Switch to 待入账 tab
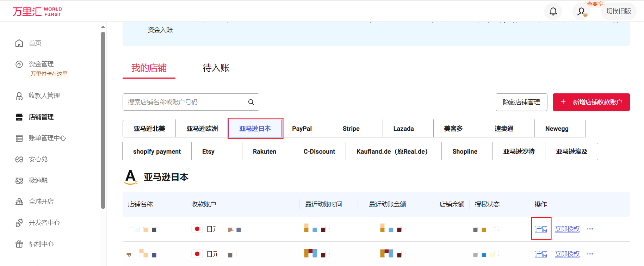 216,68
